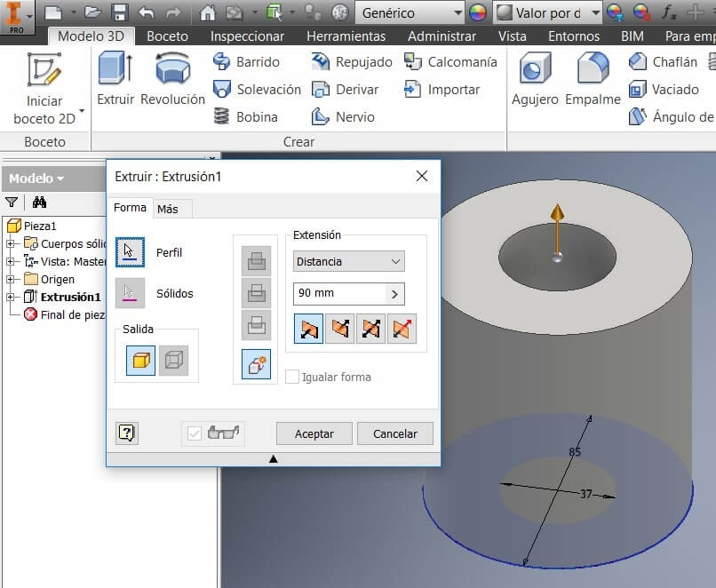The width and height of the screenshot is (716, 588).
Task: Click the open file folder icon
Action: 92,12
